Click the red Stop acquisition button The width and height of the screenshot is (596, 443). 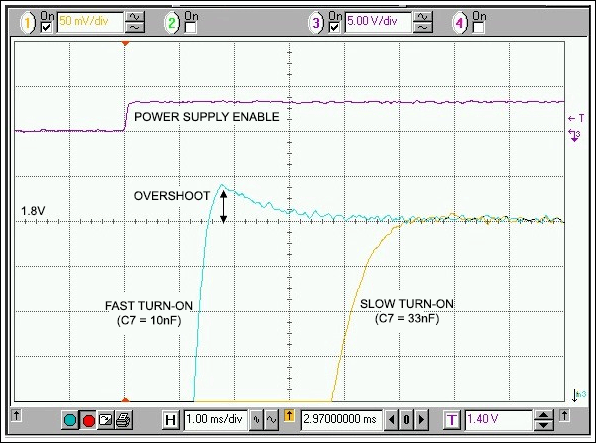[88, 420]
